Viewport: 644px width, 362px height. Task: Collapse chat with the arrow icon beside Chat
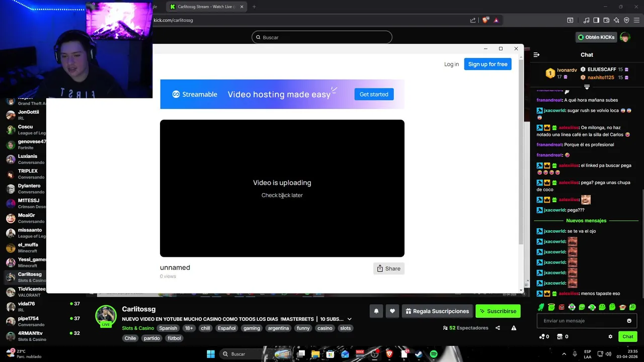pyautogui.click(x=536, y=55)
